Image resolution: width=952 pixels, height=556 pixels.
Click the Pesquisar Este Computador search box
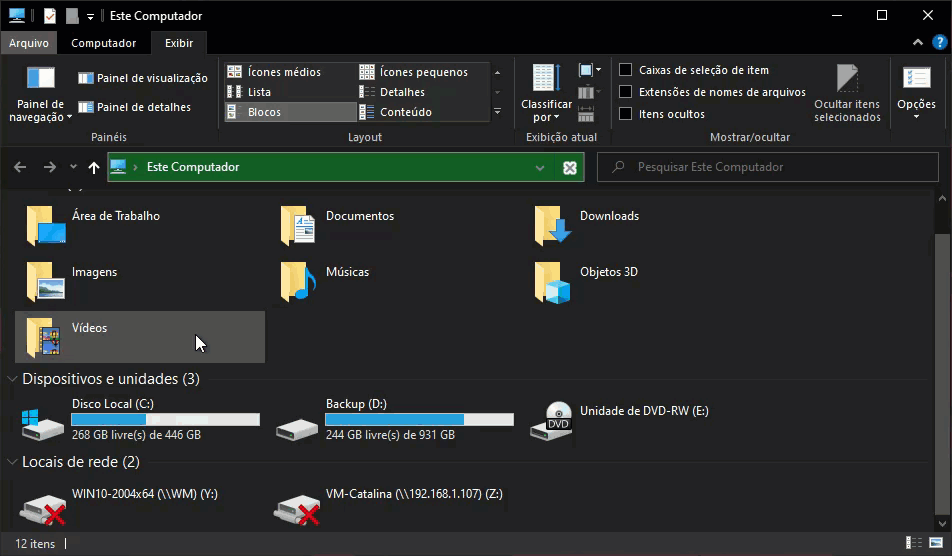pyautogui.click(x=768, y=167)
